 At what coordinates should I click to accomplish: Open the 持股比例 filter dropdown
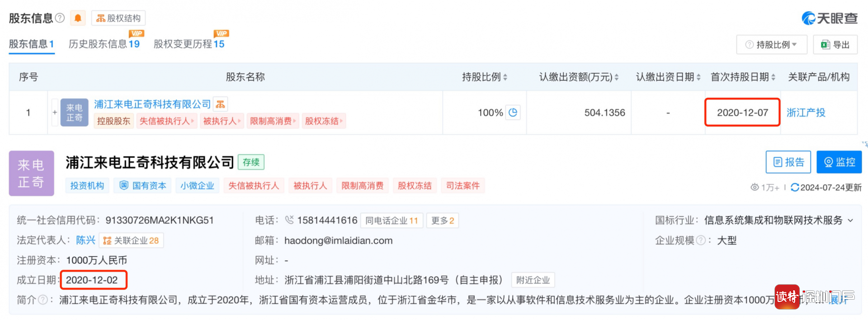coord(772,44)
